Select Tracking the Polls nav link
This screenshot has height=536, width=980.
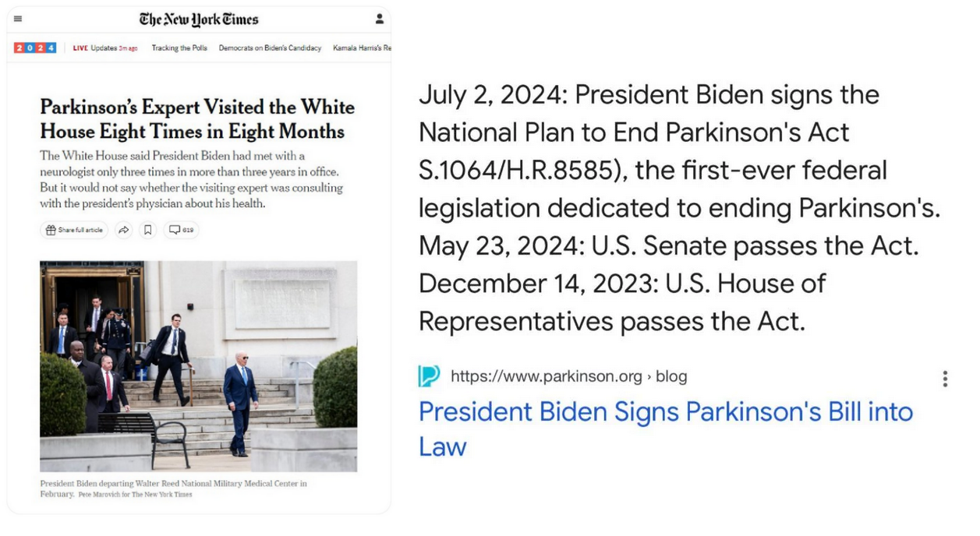pyautogui.click(x=179, y=48)
